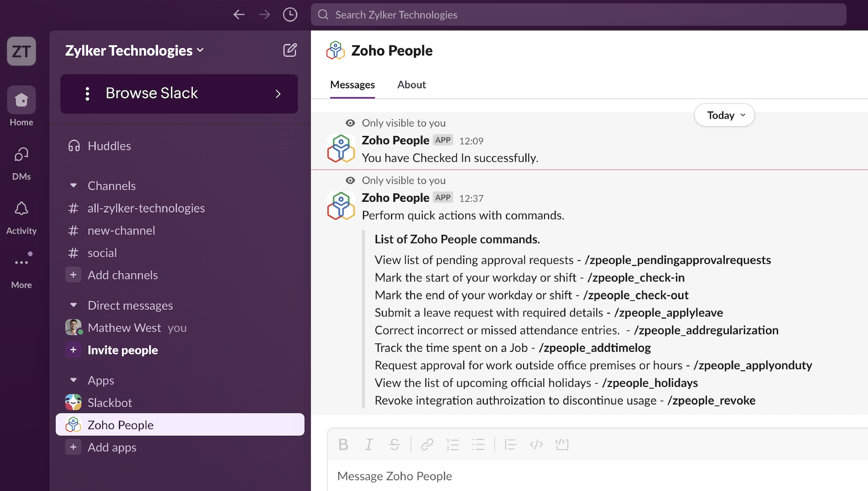Open the all-zylker-technologies channel

[x=146, y=208]
